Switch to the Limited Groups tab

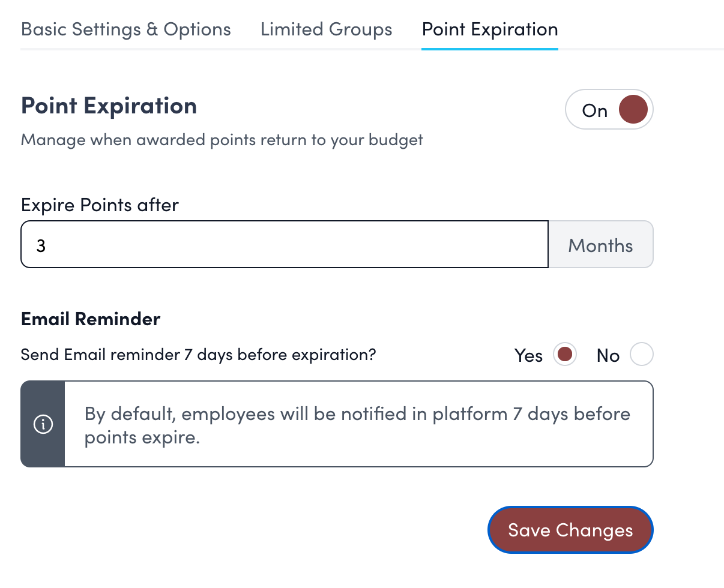(x=326, y=29)
